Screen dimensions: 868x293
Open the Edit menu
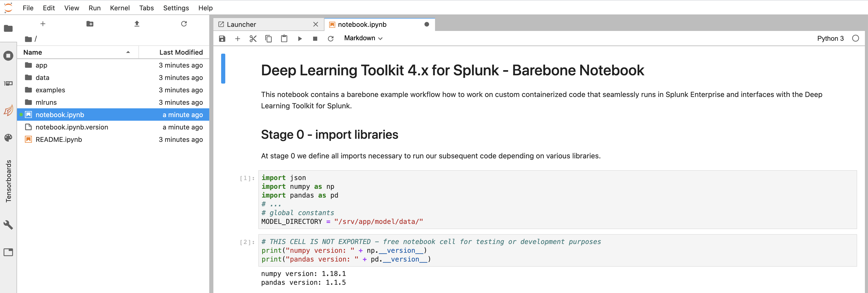[49, 8]
